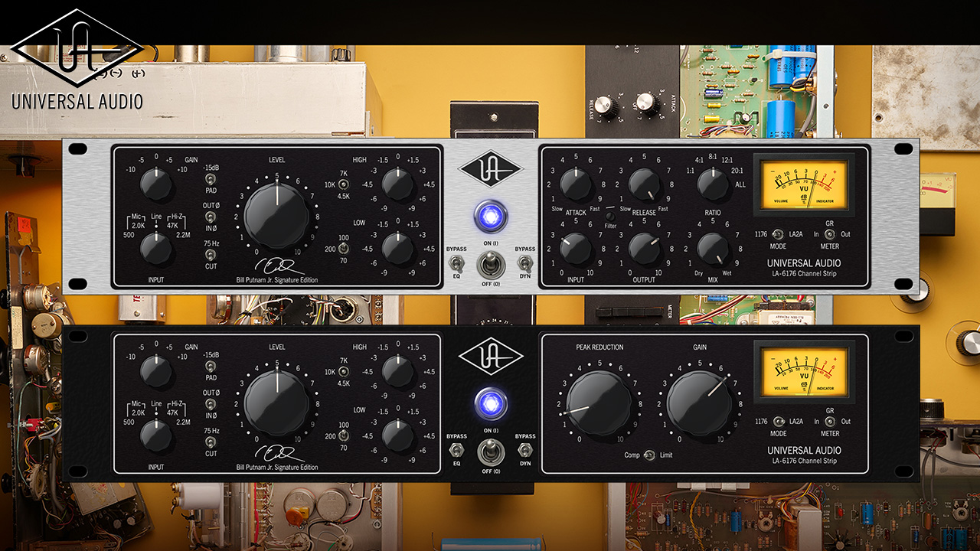
Task: Toggle the EQ bypass switch on silver unit
Action: pos(457,263)
